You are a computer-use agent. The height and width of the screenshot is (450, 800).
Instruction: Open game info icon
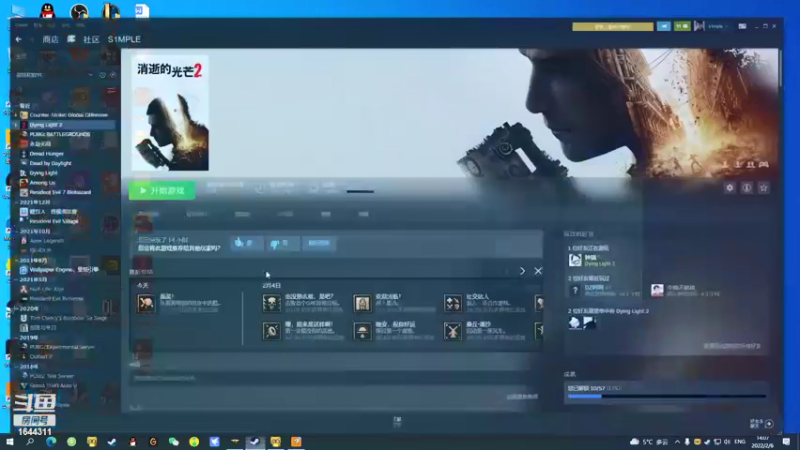click(x=746, y=188)
